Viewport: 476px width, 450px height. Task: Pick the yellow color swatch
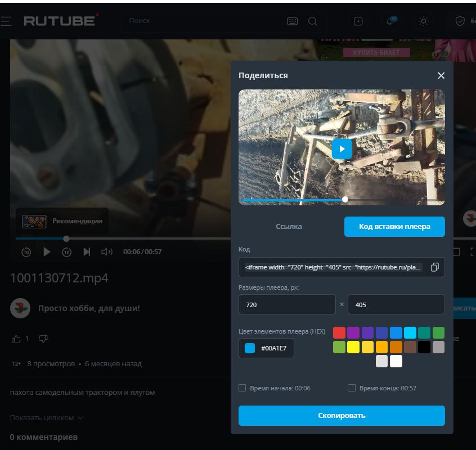353,347
